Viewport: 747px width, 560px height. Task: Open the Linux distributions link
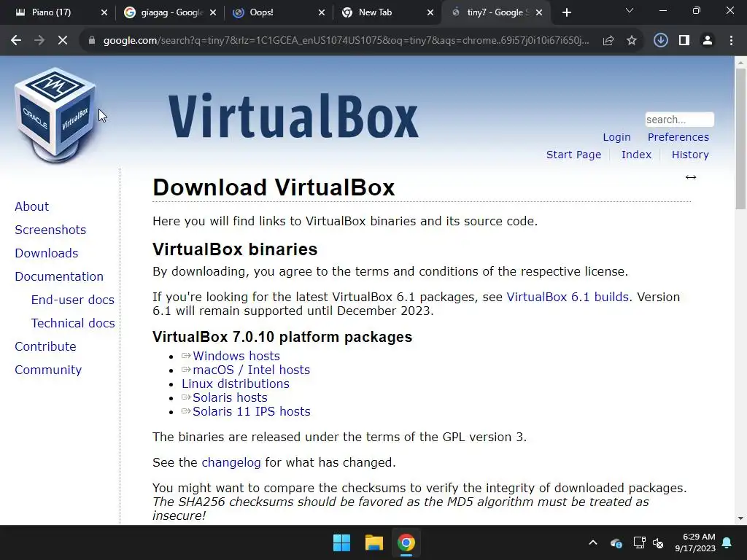click(x=236, y=384)
